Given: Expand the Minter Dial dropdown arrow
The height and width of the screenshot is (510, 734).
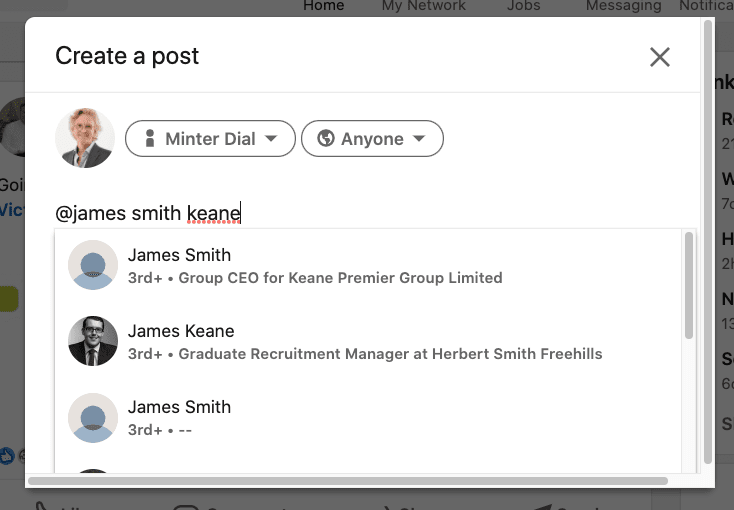Looking at the screenshot, I should [x=271, y=139].
